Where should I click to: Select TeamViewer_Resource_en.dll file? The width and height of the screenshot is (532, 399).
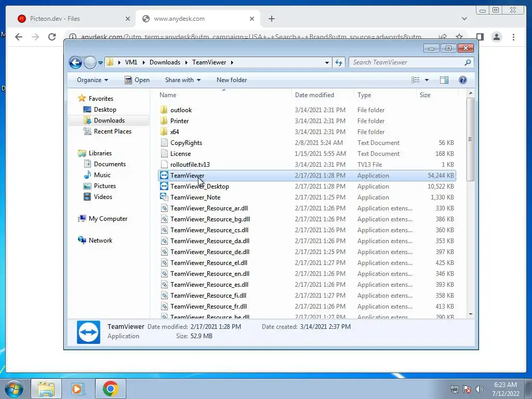(210, 273)
